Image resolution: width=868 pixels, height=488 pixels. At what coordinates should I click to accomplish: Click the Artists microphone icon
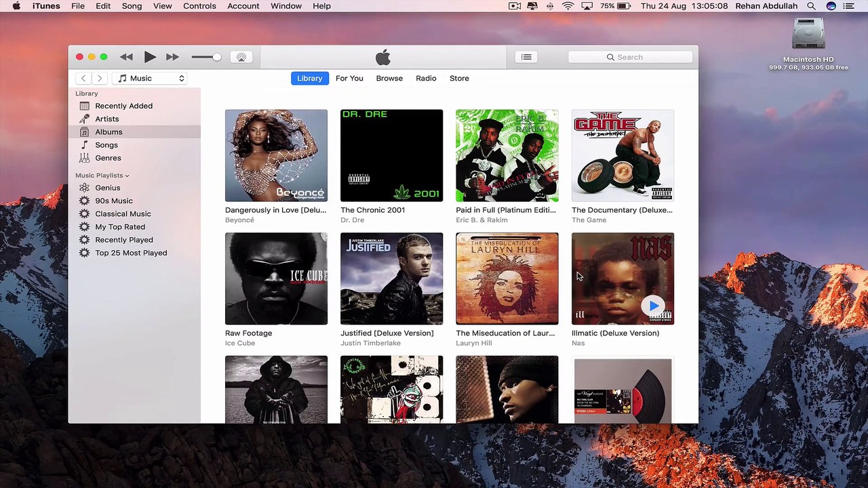coord(84,119)
